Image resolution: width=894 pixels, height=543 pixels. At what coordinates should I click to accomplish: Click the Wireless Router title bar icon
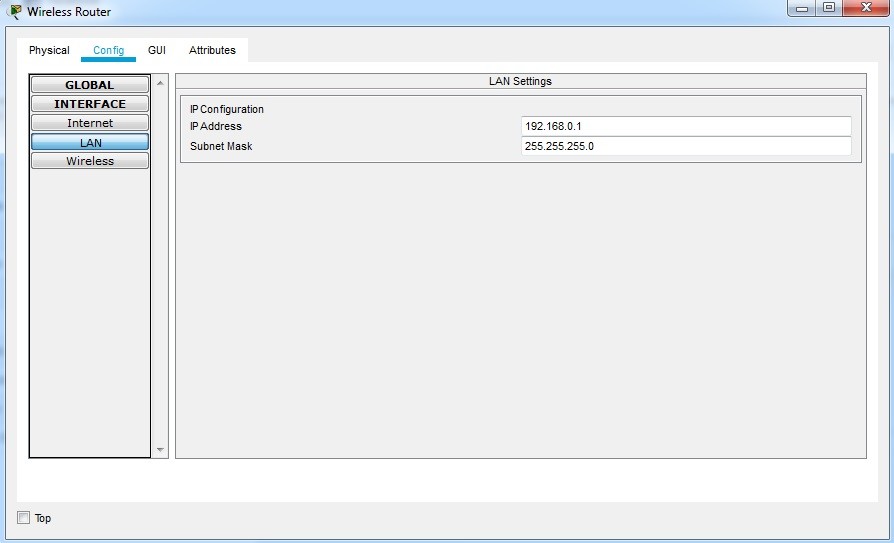15,11
